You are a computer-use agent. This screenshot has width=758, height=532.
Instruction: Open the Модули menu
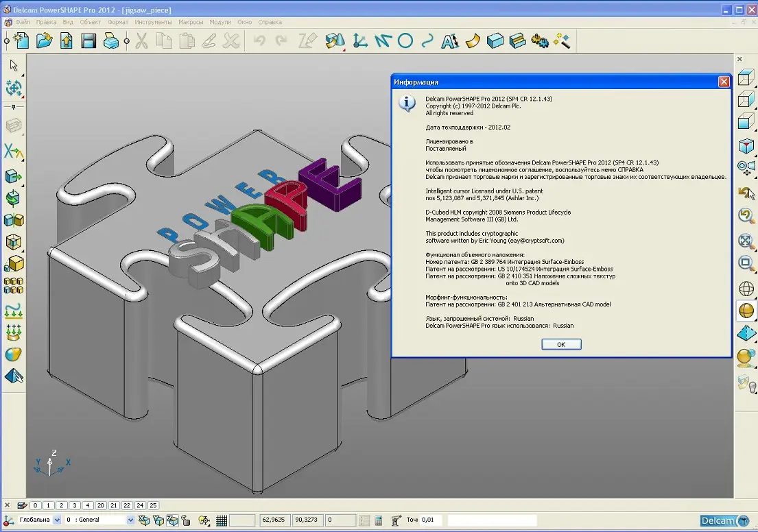pyautogui.click(x=220, y=22)
